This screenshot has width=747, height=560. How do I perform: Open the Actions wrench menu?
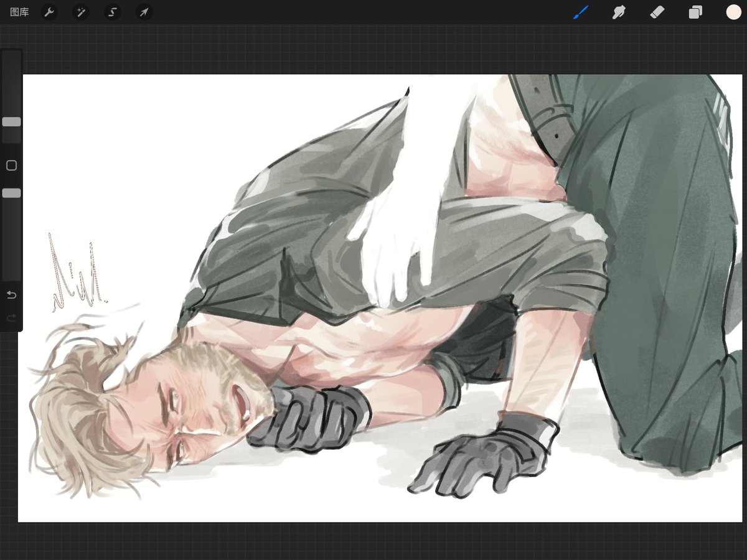point(49,12)
